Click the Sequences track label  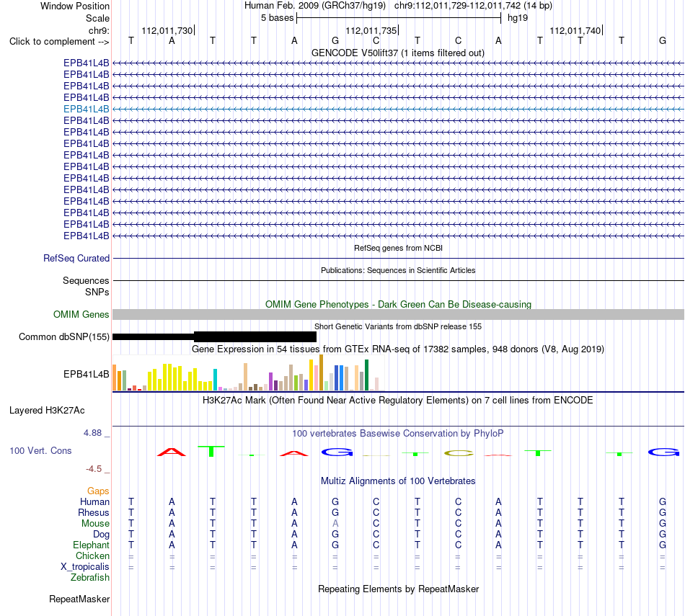click(86, 281)
